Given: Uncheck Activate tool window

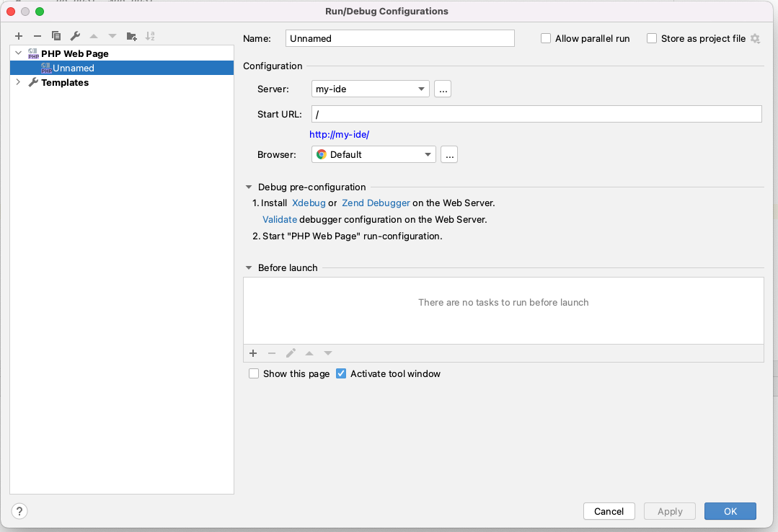Looking at the screenshot, I should pos(341,373).
